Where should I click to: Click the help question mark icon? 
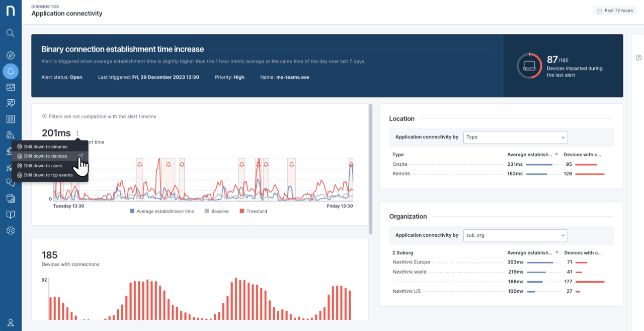tap(638, 57)
